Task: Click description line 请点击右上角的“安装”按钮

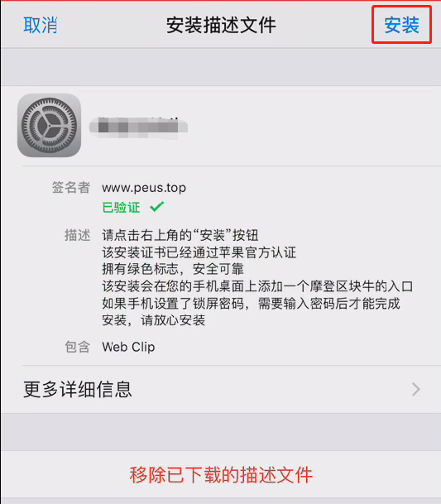Action: (180, 235)
